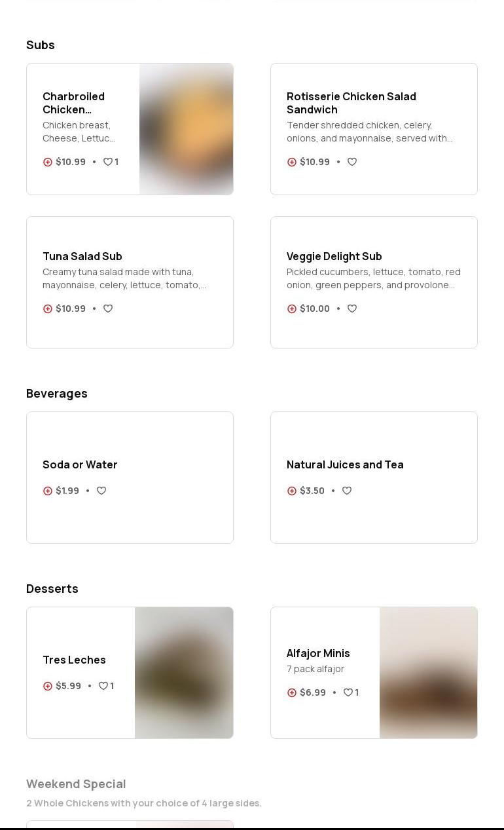Open the Alfajor Minis photo
The width and height of the screenshot is (504, 830).
coord(428,673)
